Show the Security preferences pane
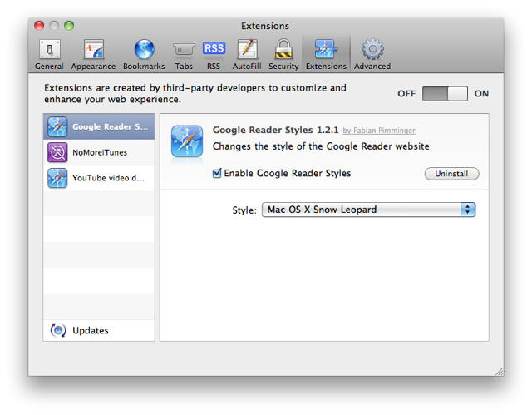This screenshot has height=415, width=532. (x=283, y=54)
